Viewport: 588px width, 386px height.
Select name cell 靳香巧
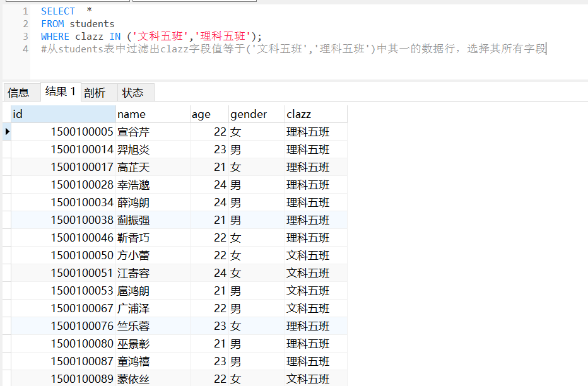pos(153,238)
